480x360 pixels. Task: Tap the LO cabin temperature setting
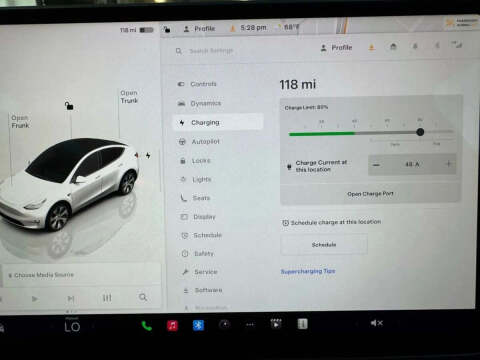72,327
